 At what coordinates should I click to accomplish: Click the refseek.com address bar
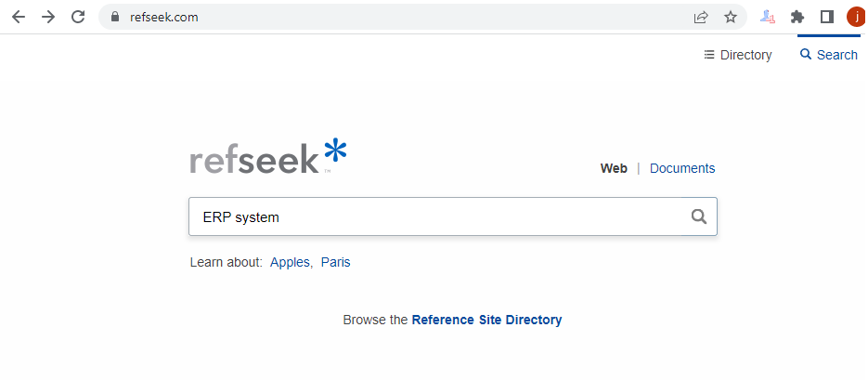point(398,17)
